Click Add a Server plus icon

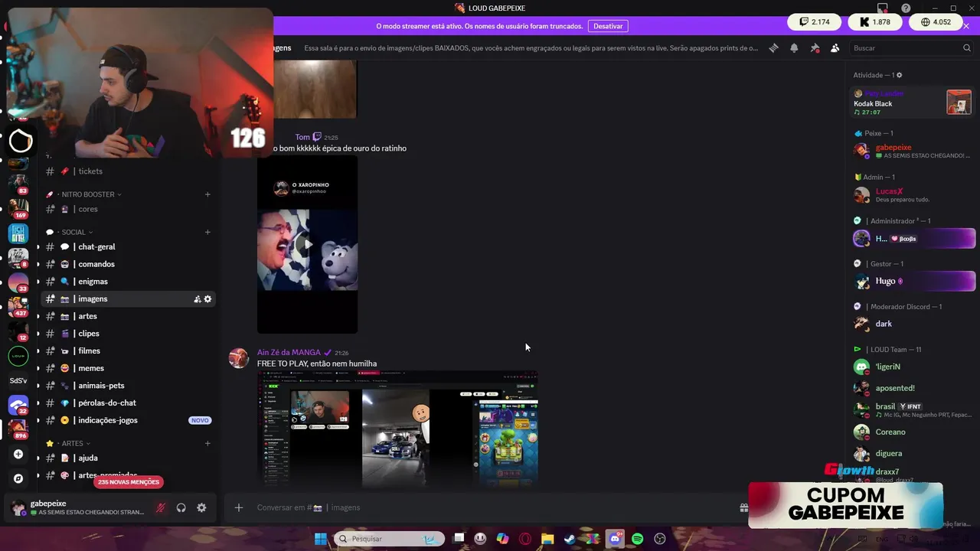point(18,454)
